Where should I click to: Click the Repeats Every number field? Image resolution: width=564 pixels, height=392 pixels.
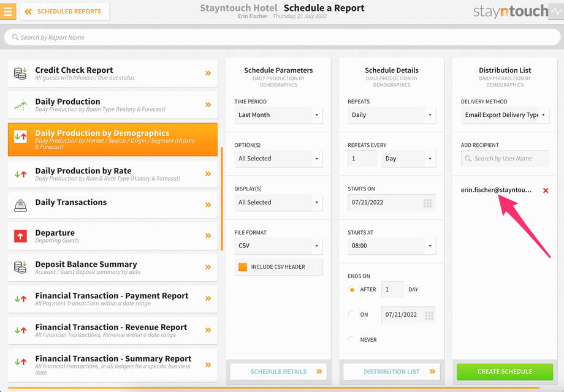pos(362,159)
